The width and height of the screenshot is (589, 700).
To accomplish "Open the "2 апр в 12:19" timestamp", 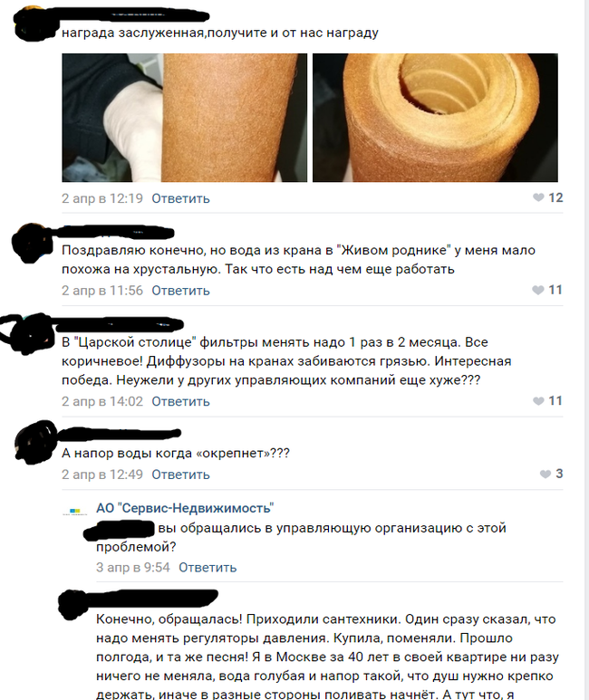I will pos(102,198).
